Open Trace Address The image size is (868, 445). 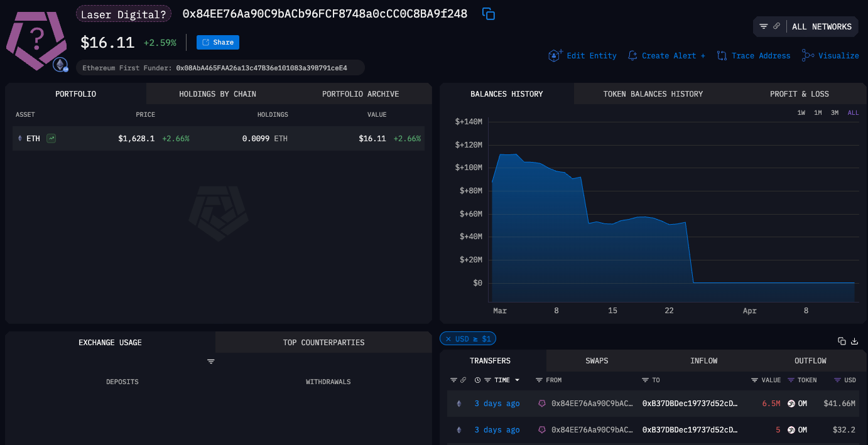tap(754, 55)
